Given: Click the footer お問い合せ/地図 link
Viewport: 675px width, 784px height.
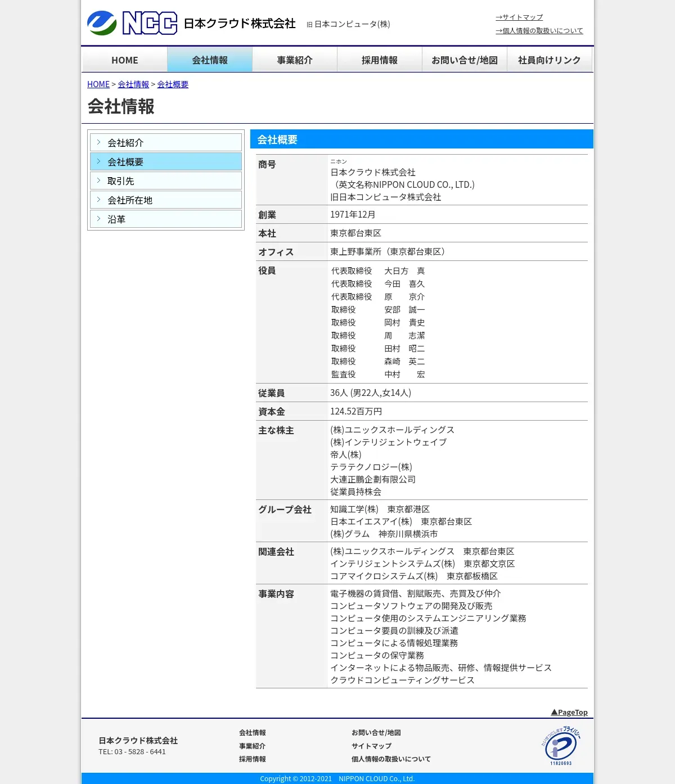Looking at the screenshot, I should pos(376,733).
